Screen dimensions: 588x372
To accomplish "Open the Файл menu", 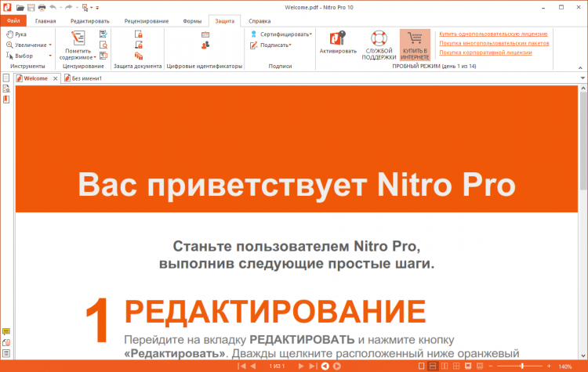I will coord(13,21).
